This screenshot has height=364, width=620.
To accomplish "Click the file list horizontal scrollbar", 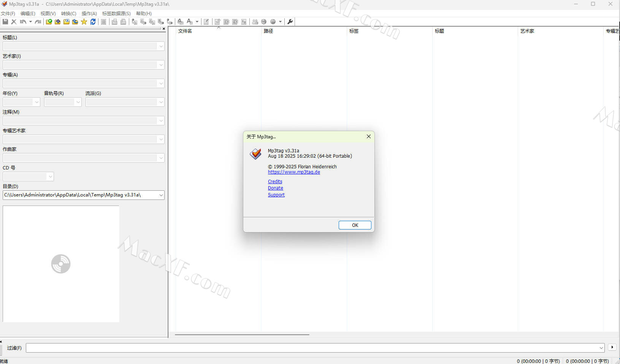I will pos(242,335).
